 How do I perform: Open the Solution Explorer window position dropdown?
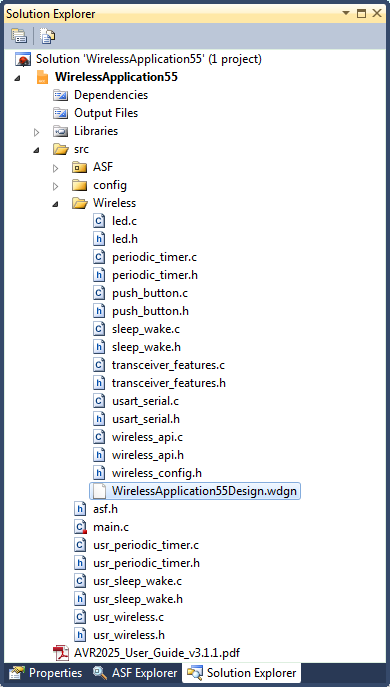pyautogui.click(x=346, y=13)
